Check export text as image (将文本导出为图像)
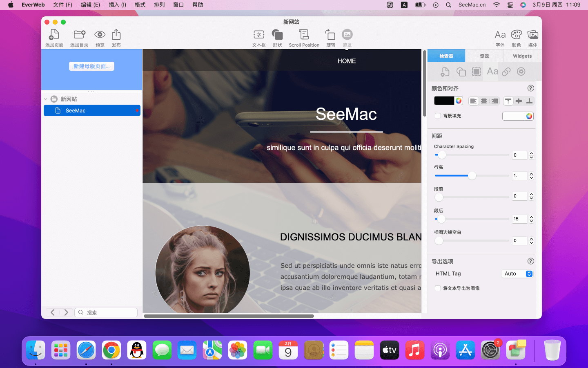The height and width of the screenshot is (368, 588). (x=438, y=288)
